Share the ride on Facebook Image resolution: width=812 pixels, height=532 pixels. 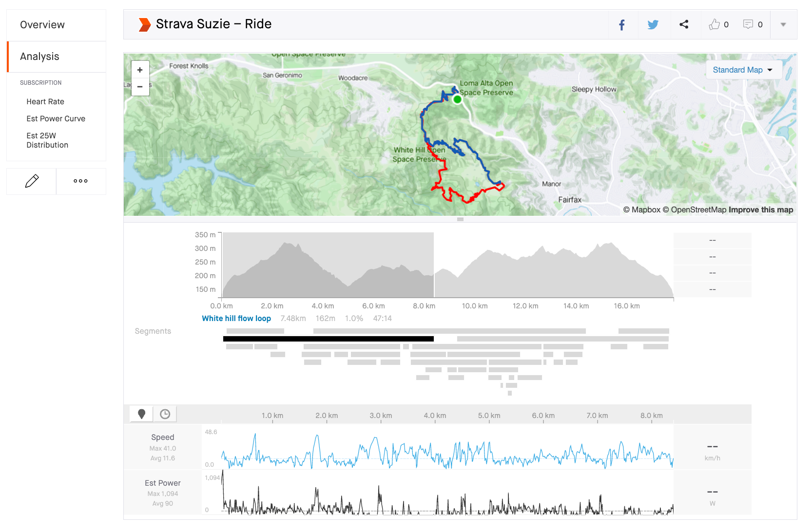(622, 25)
